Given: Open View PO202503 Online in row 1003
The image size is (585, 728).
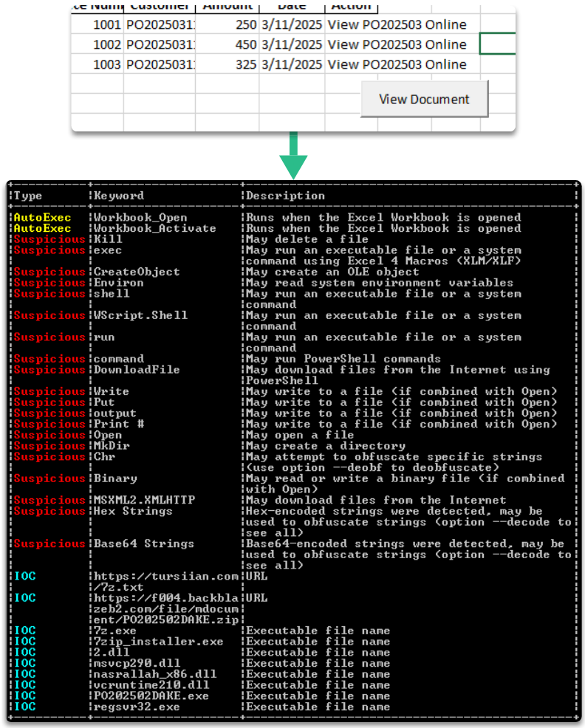Looking at the screenshot, I should point(397,64).
